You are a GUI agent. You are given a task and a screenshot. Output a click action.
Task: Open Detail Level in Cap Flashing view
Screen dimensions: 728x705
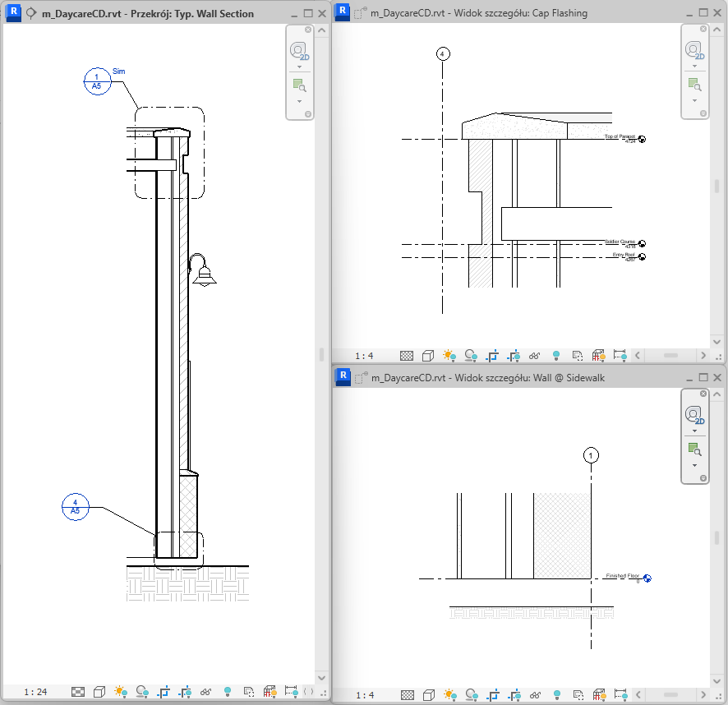(406, 356)
